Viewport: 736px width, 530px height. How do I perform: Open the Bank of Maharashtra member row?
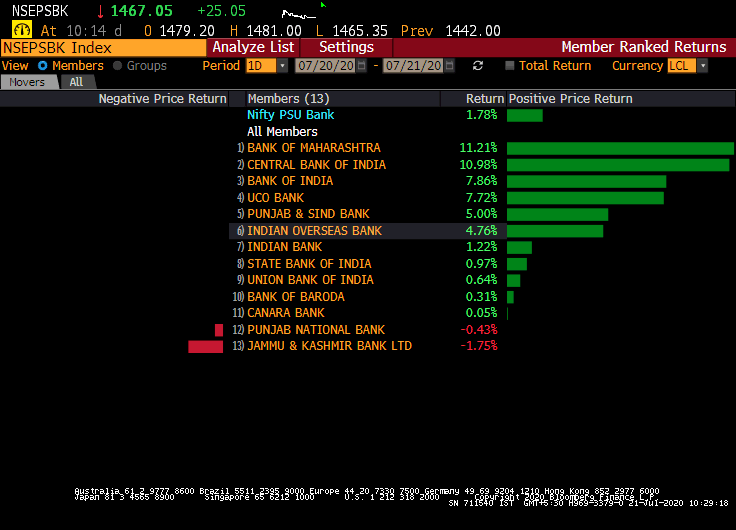[313, 148]
